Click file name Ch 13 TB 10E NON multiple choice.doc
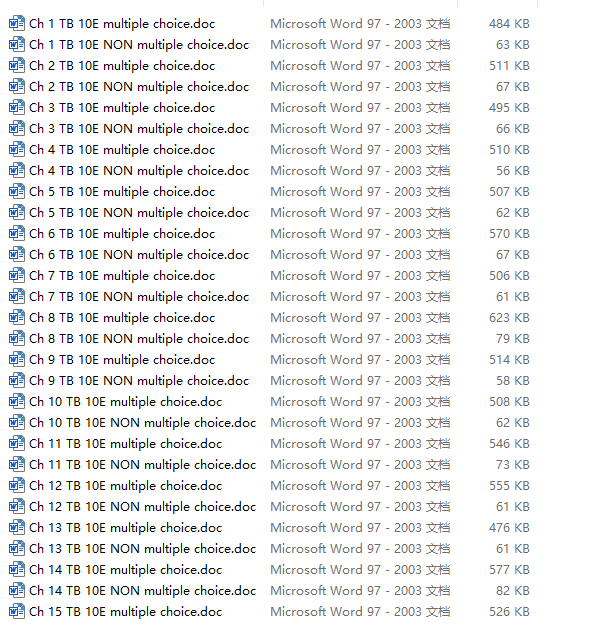The image size is (605, 626). click(143, 549)
